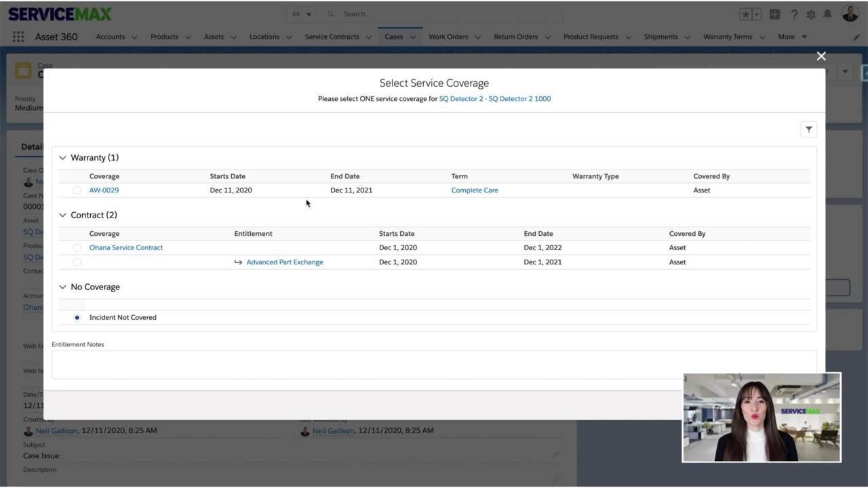This screenshot has width=868, height=488.
Task: Select the Ohana Service Contract radio button
Action: [x=77, y=248]
